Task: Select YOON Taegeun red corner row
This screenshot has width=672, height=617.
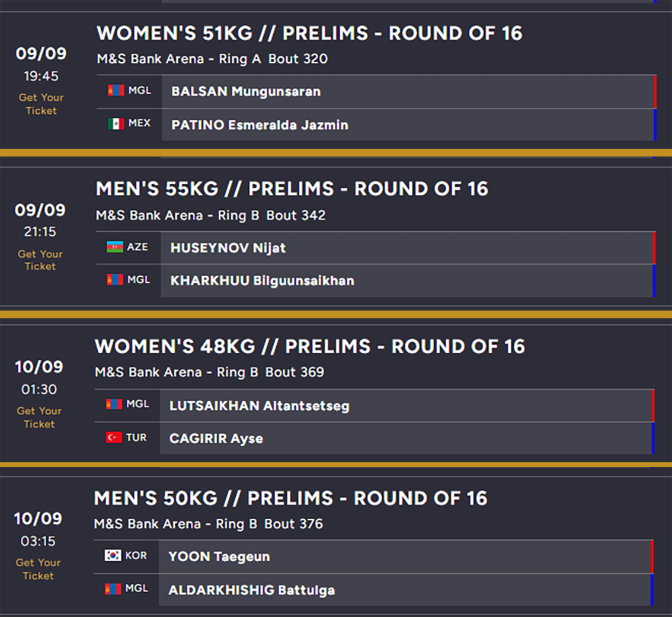Action: 405,557
